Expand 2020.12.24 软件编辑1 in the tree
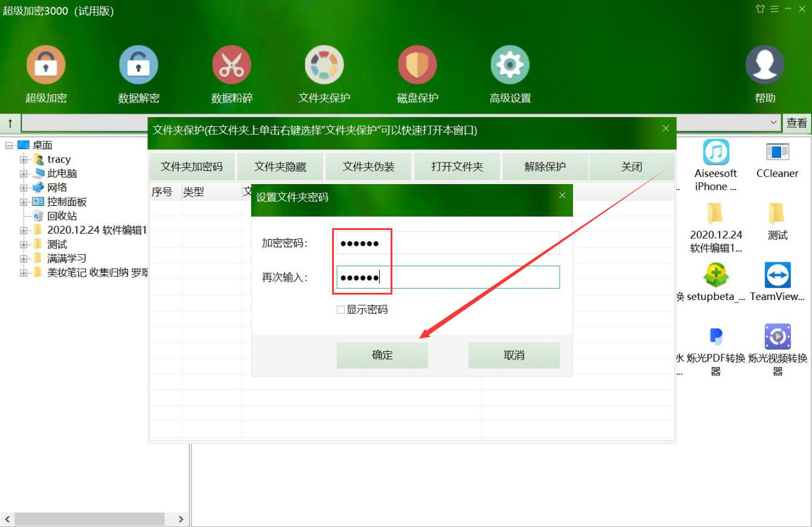The width and height of the screenshot is (812, 527). pos(24,231)
